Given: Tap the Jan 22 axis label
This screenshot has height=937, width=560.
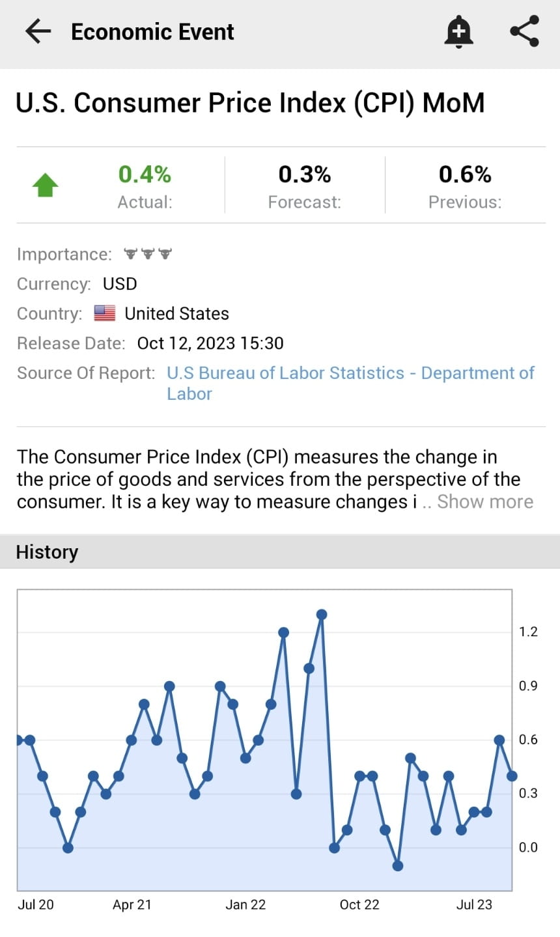Looking at the screenshot, I should coord(245,904).
